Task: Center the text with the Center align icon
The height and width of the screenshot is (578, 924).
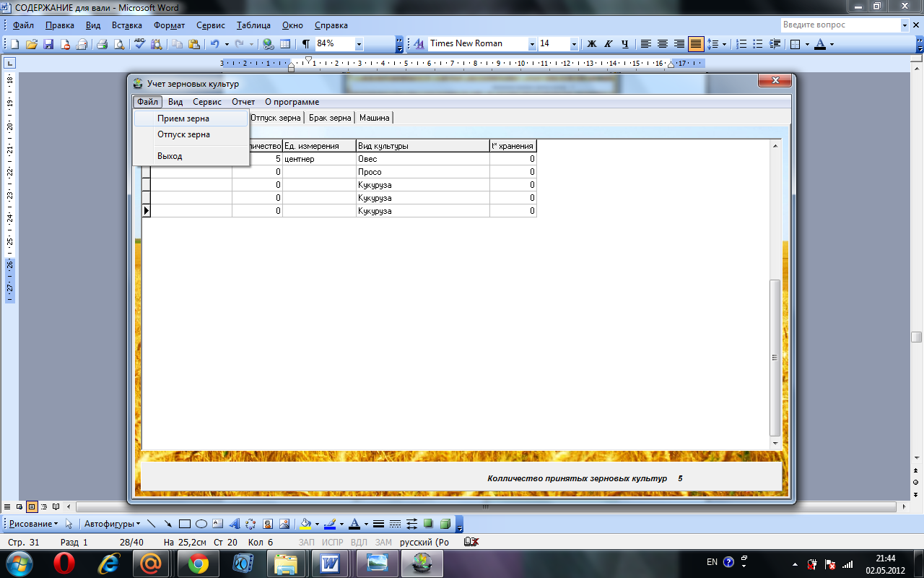Action: (663, 44)
